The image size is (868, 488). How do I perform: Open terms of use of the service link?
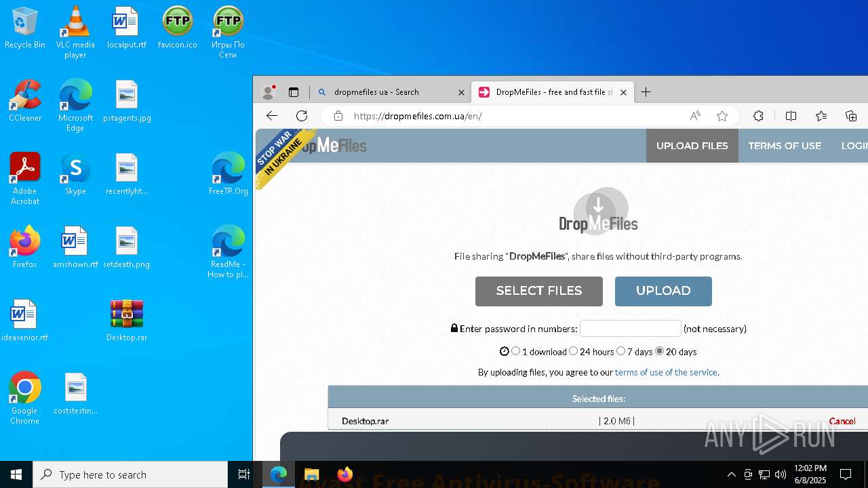tap(666, 372)
